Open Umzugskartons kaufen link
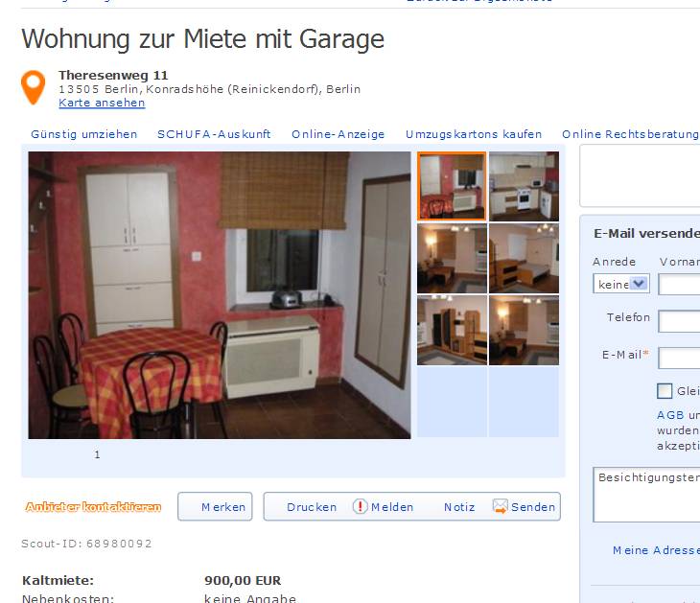The height and width of the screenshot is (603, 700). (x=473, y=134)
